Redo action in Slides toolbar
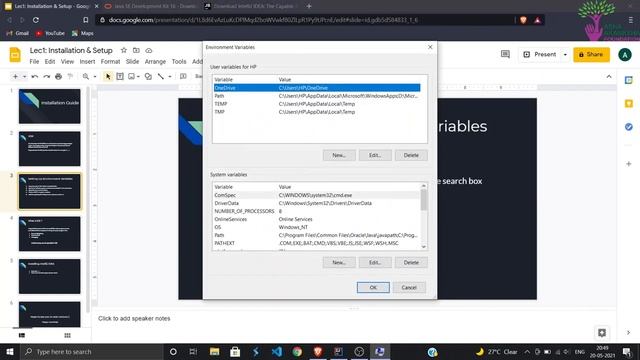This screenshot has width=640, height=360. click(x=47, y=76)
